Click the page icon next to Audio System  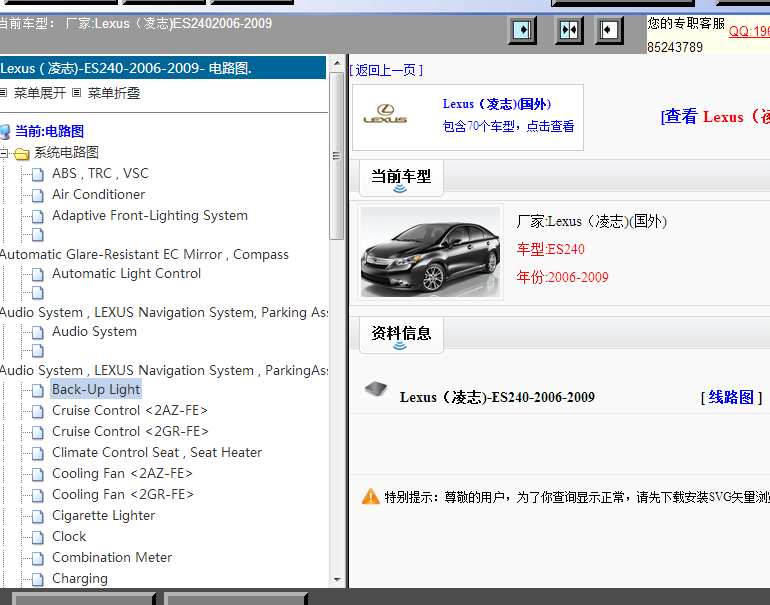(x=38, y=332)
